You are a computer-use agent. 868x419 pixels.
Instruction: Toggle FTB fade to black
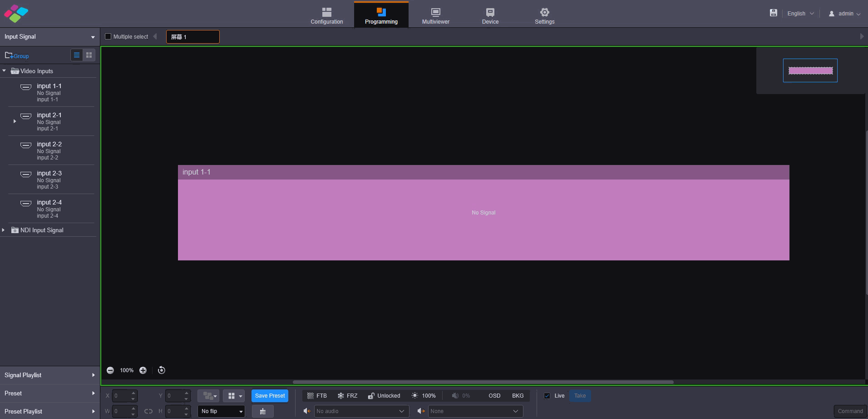click(x=317, y=396)
